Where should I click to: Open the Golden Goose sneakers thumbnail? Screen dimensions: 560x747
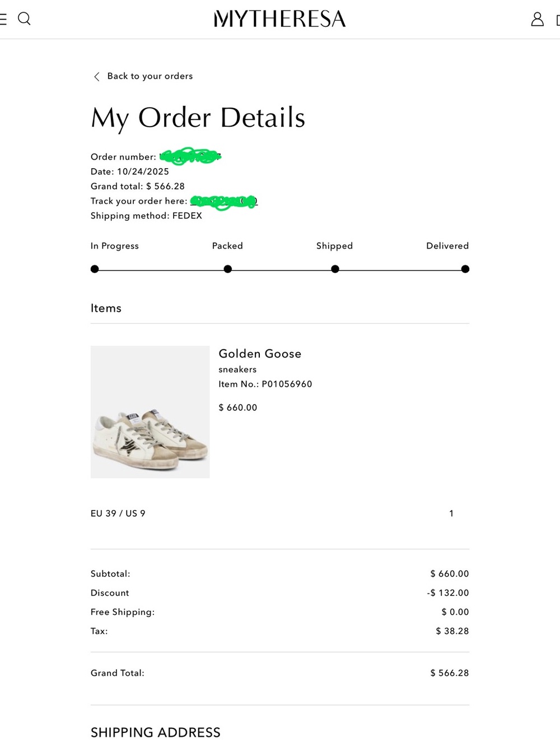(x=150, y=412)
